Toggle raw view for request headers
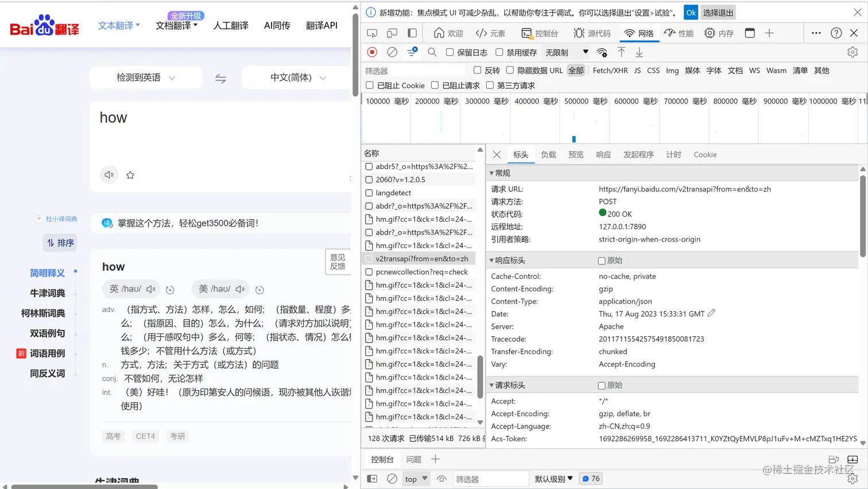Screen dimensions: 868x489 [x=602, y=386]
